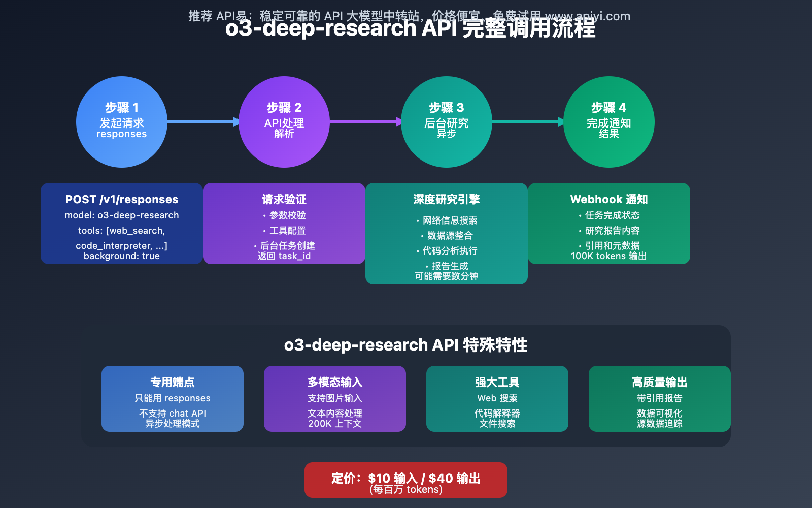Select the (每百万 tokens) subtitle

[x=406, y=489]
